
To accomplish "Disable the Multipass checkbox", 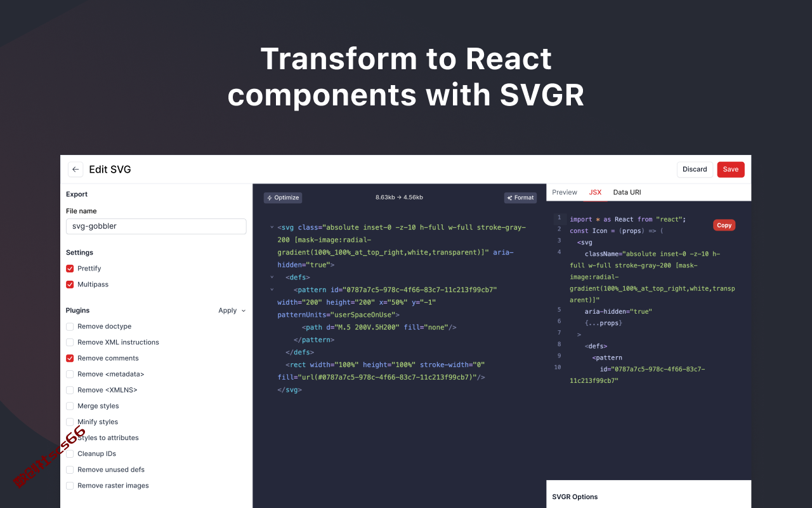I will [70, 284].
